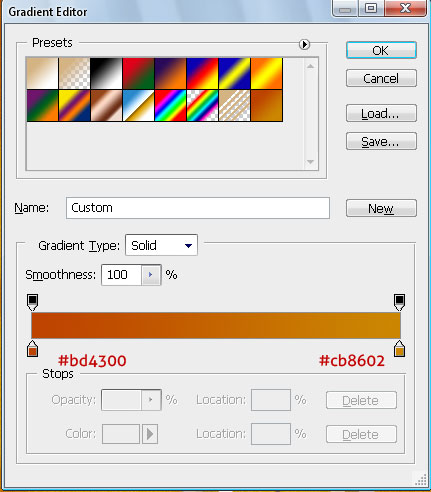The height and width of the screenshot is (492, 431).
Task: Select the transparent rainbow gradient preset
Action: click(202, 105)
